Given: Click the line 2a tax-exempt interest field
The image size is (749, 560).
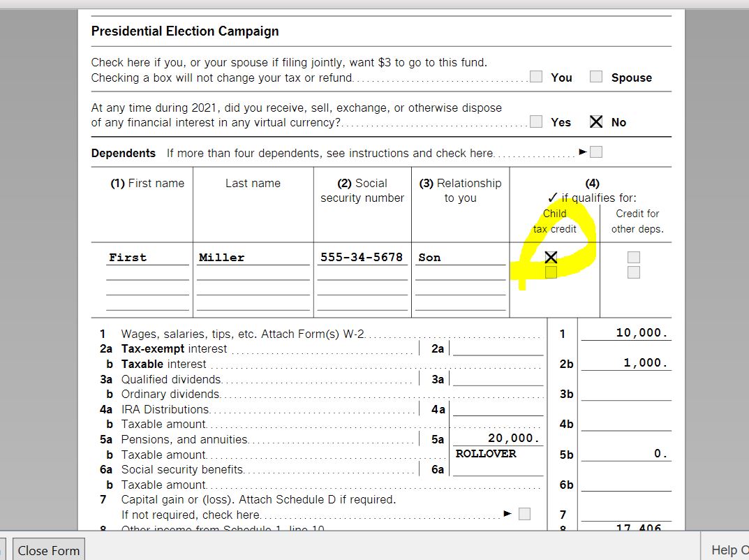Looking at the screenshot, I should click(x=498, y=348).
